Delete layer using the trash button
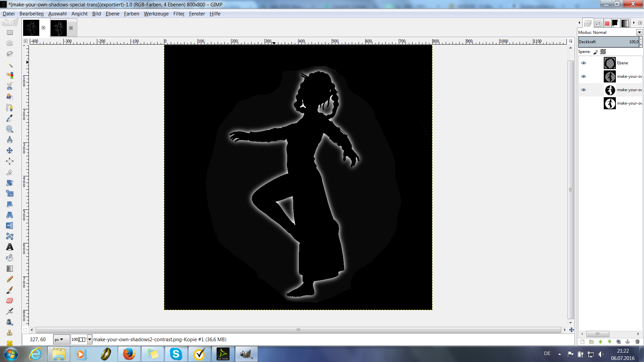Image resolution: width=644 pixels, height=362 pixels. point(637,342)
